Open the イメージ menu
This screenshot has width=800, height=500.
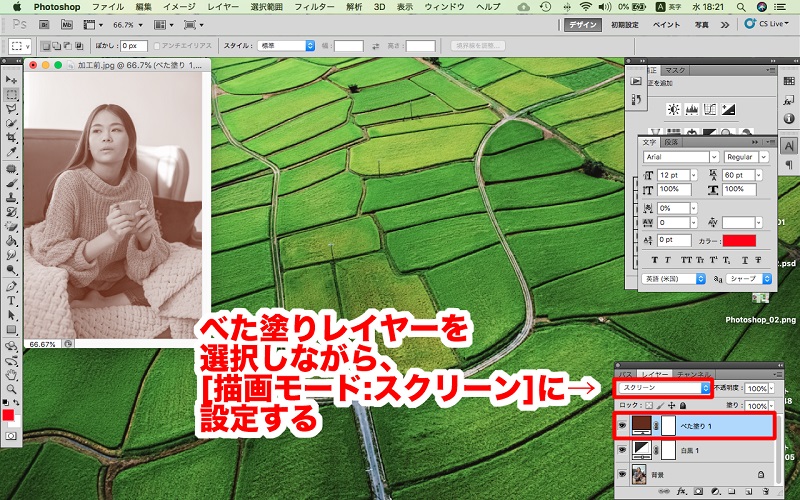click(x=179, y=7)
